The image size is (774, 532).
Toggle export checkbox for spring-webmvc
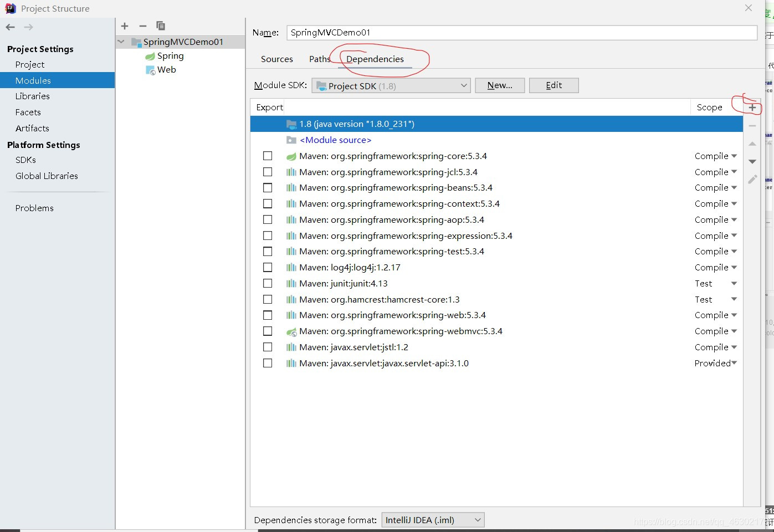pos(268,331)
